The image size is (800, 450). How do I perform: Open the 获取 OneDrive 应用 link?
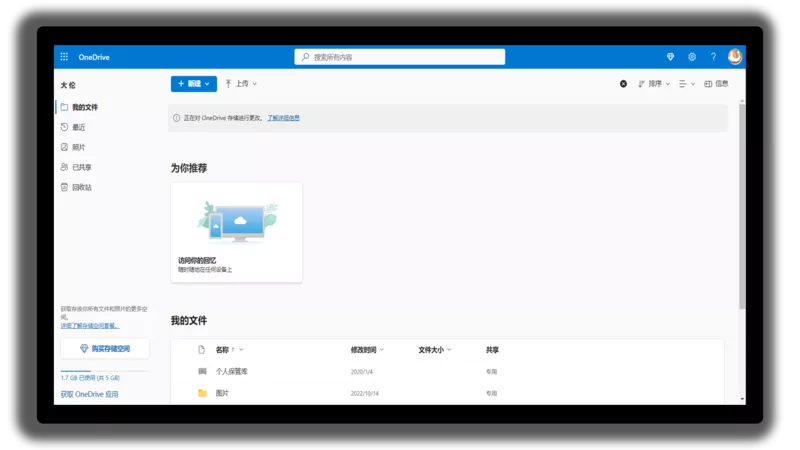coord(89,394)
